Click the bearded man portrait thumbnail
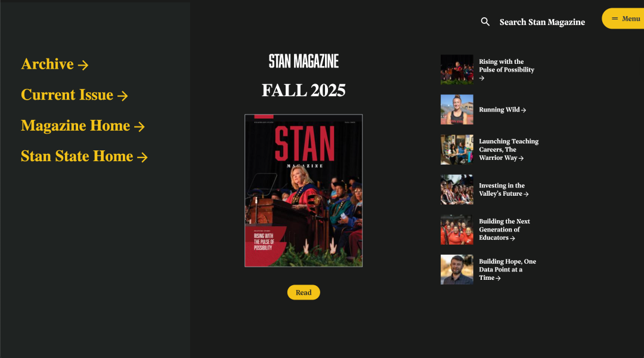The width and height of the screenshot is (644, 358). click(x=457, y=270)
